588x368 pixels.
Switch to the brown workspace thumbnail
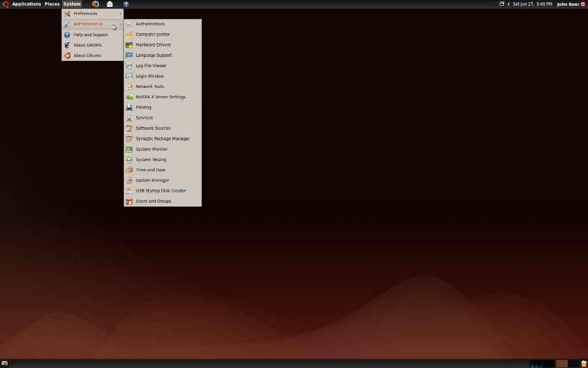pos(562,363)
